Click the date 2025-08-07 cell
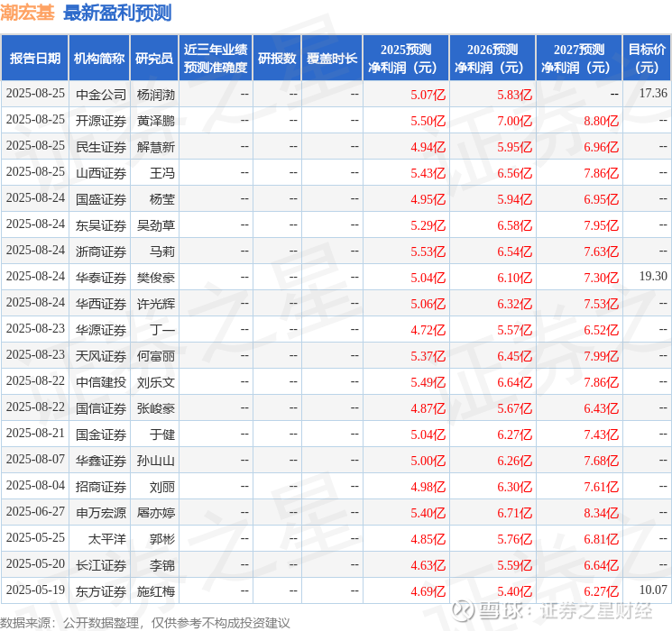Screen dimensions: 672x631 click(35, 459)
